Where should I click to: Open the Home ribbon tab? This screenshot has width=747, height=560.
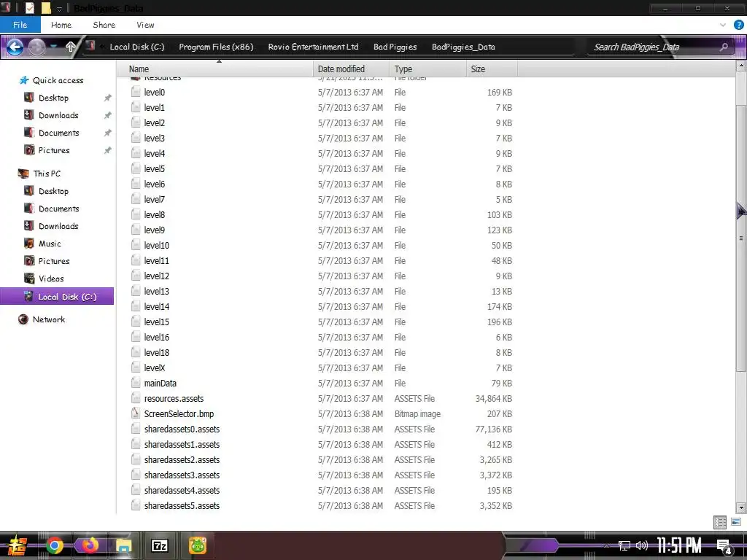click(x=61, y=25)
